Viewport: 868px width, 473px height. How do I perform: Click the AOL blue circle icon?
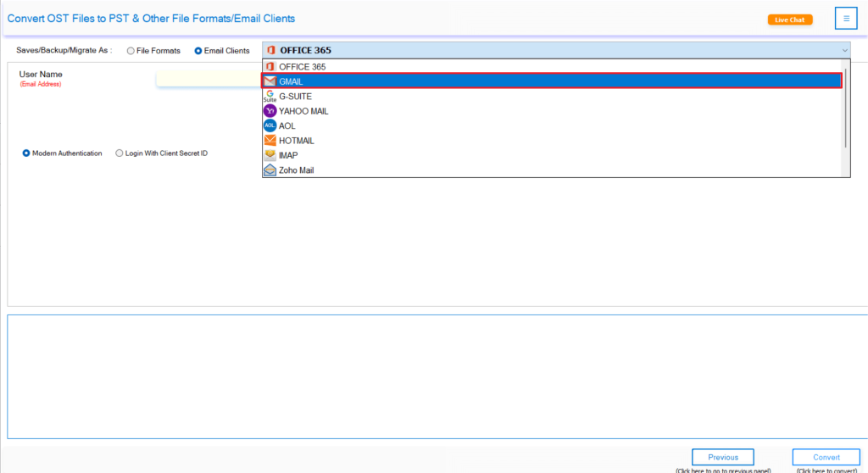coord(270,125)
